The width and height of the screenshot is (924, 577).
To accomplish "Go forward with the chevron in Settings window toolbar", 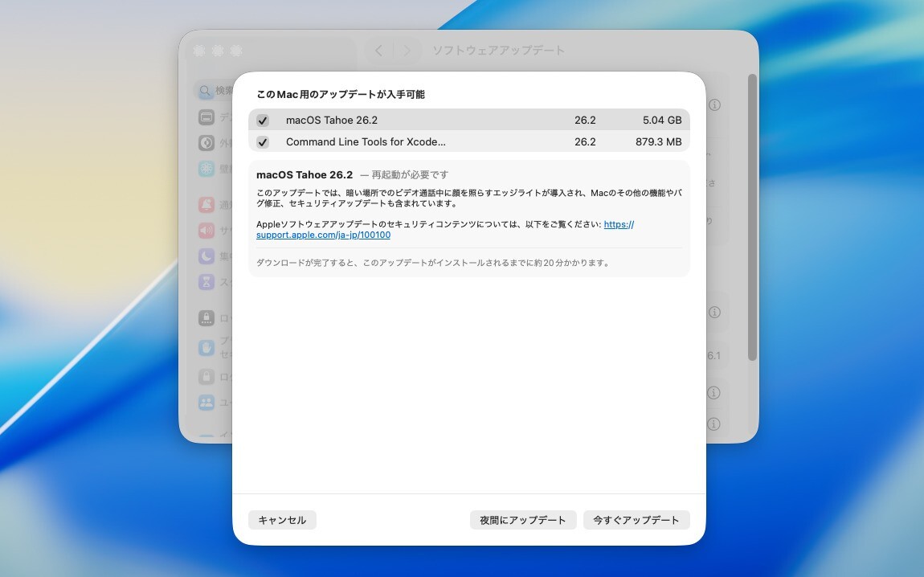I will 407,51.
